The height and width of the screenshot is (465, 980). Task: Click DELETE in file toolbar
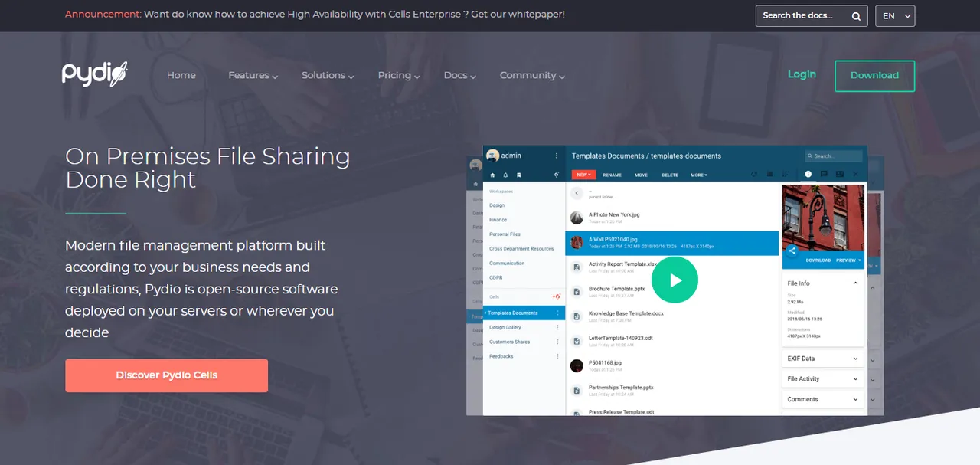(x=670, y=175)
